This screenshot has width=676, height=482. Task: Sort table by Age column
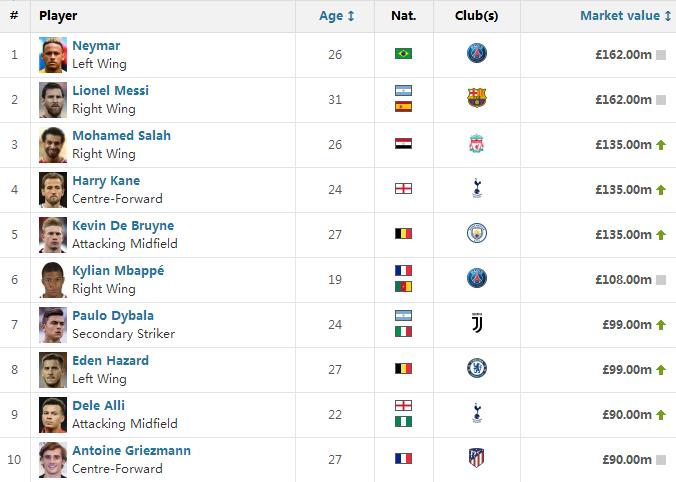point(336,16)
